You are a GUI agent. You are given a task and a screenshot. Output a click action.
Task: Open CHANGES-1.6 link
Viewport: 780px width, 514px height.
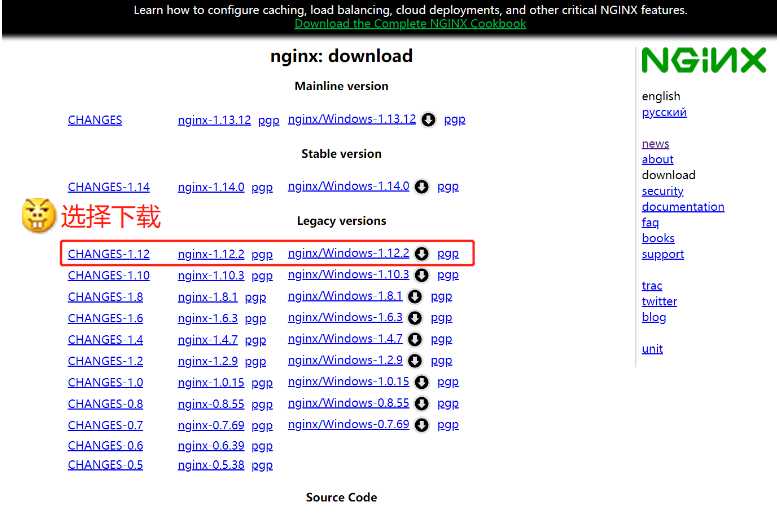[105, 318]
